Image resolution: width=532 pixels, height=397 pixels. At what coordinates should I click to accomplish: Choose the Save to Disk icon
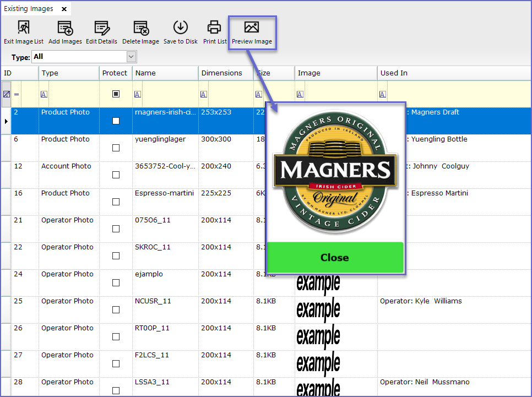(x=181, y=27)
